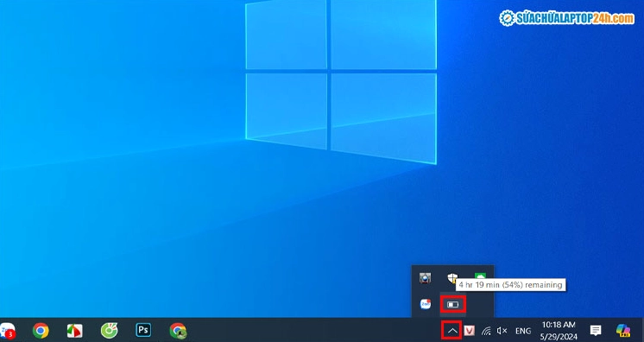Image resolution: width=644 pixels, height=342 pixels.
Task: Open Zalo from taskbar with 3 notifications
Action: (x=8, y=331)
